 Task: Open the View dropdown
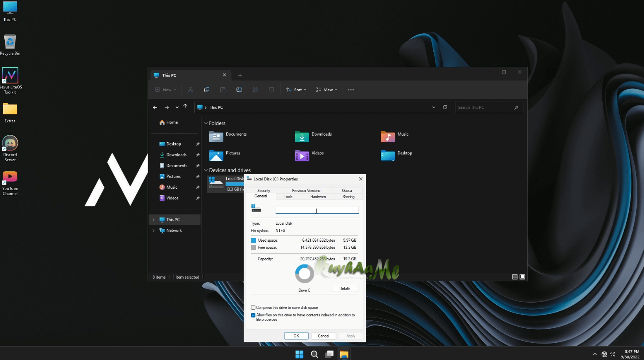coord(326,90)
